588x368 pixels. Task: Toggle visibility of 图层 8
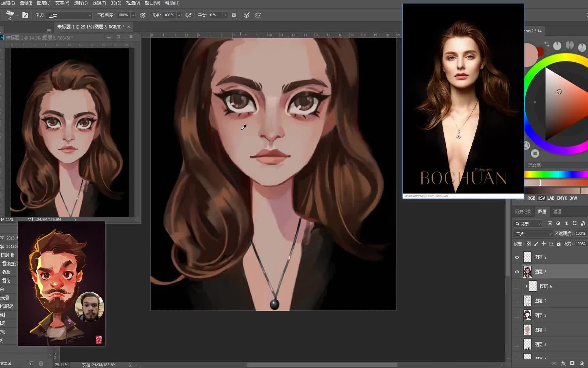[x=517, y=272]
